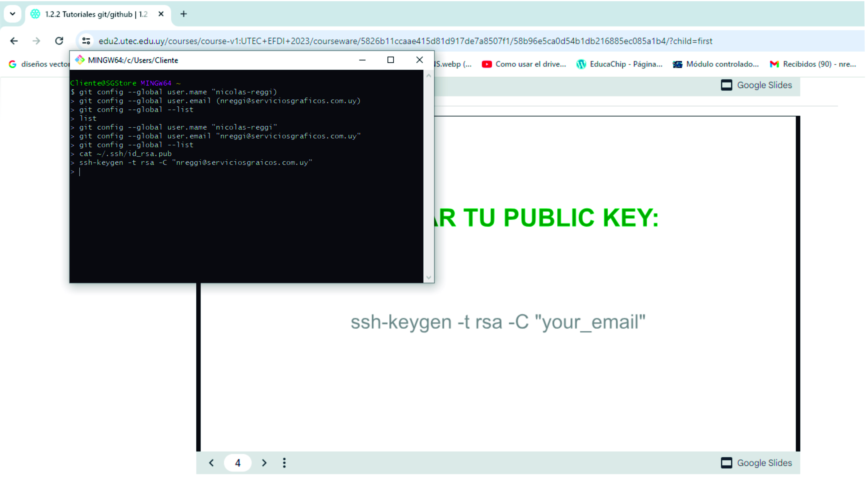The width and height of the screenshot is (868, 480).
Task: Click the terminal scrollbar up arrow
Action: (x=429, y=76)
